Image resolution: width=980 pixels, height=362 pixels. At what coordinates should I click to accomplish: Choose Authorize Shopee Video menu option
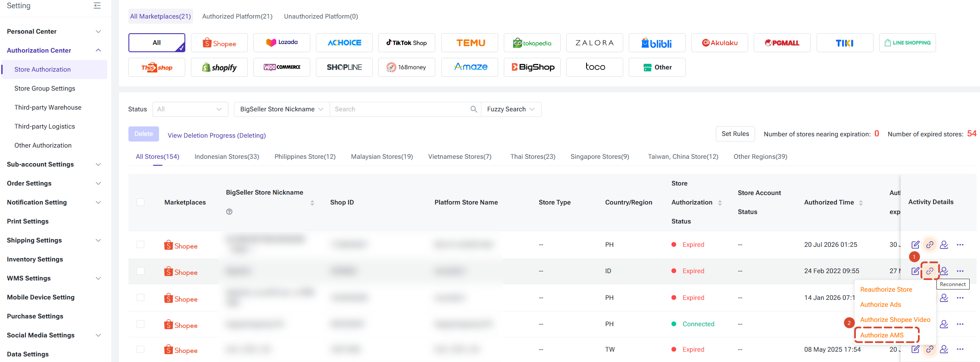coord(895,320)
